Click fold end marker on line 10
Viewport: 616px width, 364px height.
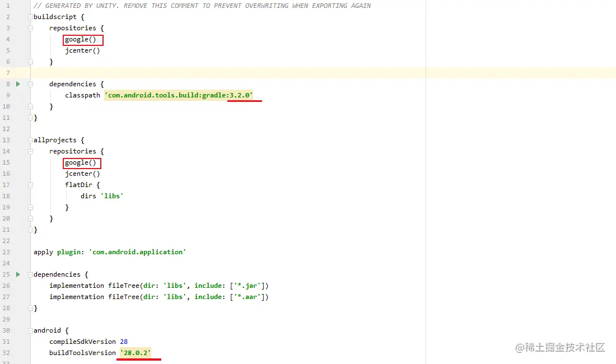click(30, 106)
